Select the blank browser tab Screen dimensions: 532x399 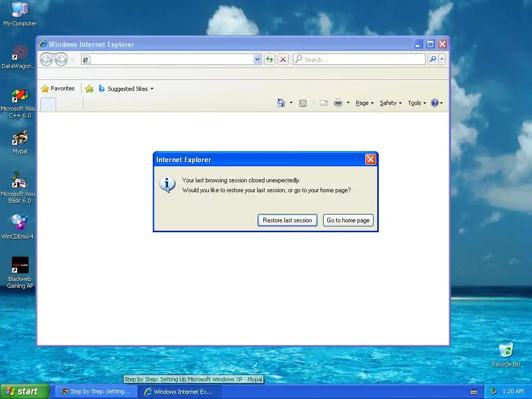click(x=48, y=104)
